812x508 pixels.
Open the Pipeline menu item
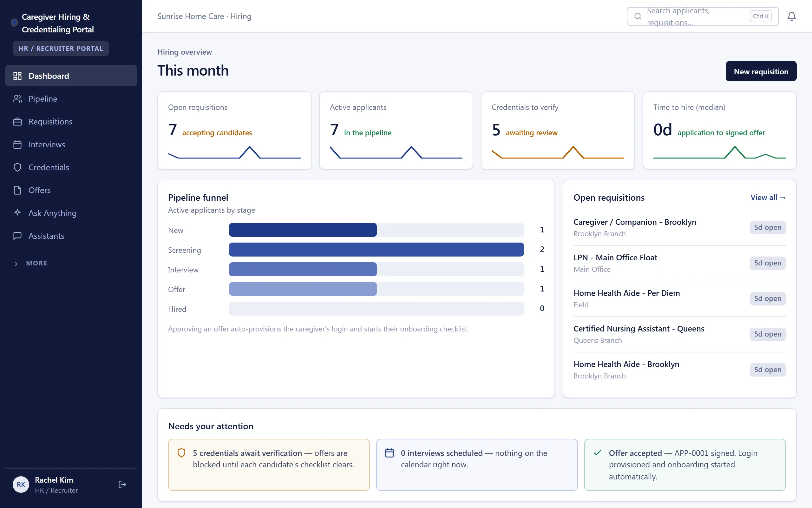[71, 99]
